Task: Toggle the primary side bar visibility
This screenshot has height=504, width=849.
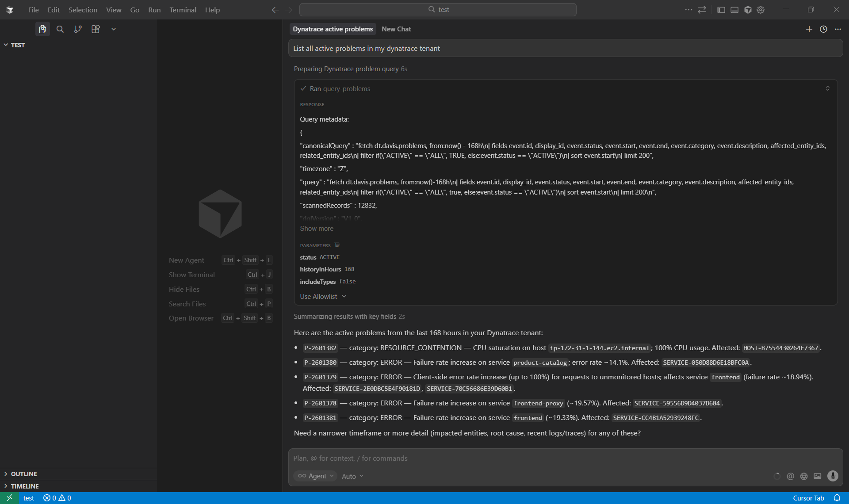Action: (721, 10)
